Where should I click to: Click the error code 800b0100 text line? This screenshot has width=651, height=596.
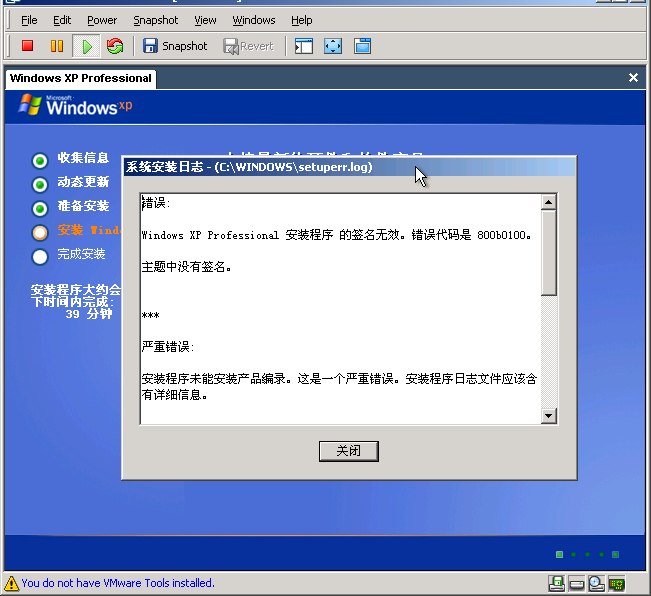pyautogui.click(x=336, y=235)
